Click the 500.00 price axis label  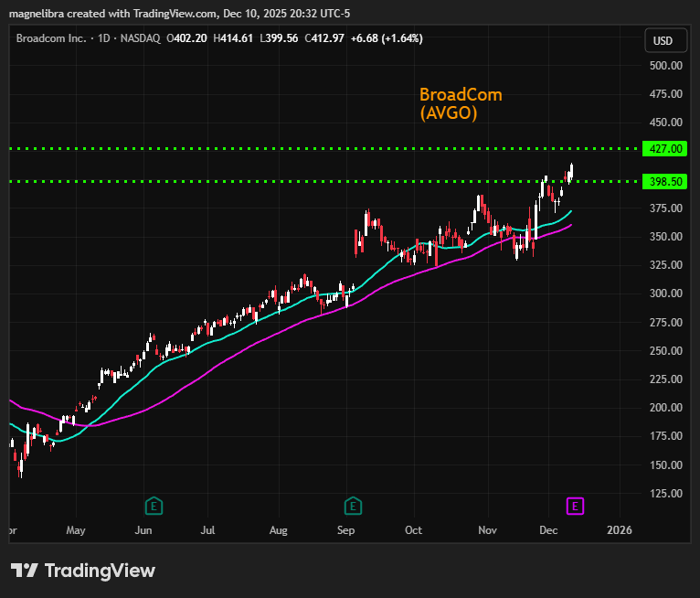coord(666,66)
